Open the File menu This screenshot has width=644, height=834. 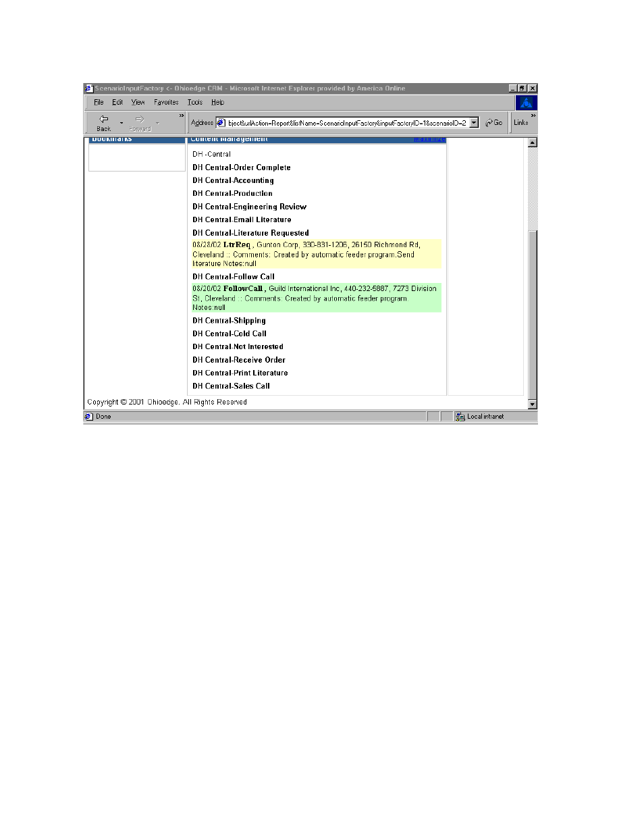99,103
